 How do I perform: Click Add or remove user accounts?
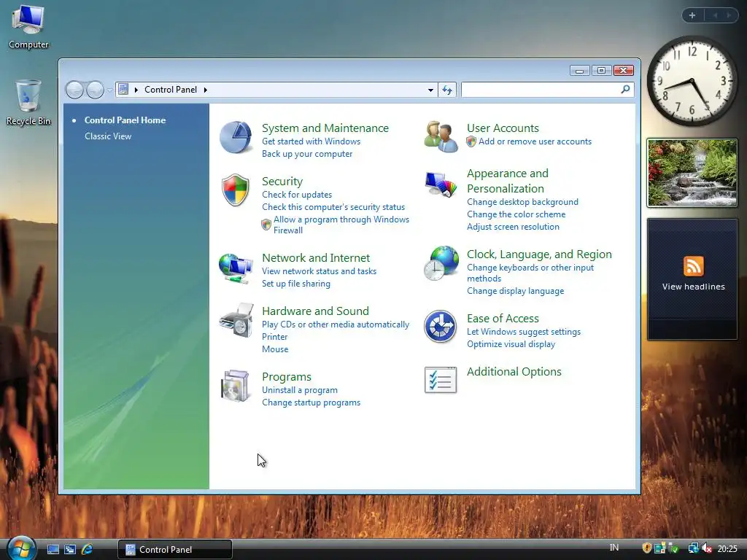click(x=535, y=141)
